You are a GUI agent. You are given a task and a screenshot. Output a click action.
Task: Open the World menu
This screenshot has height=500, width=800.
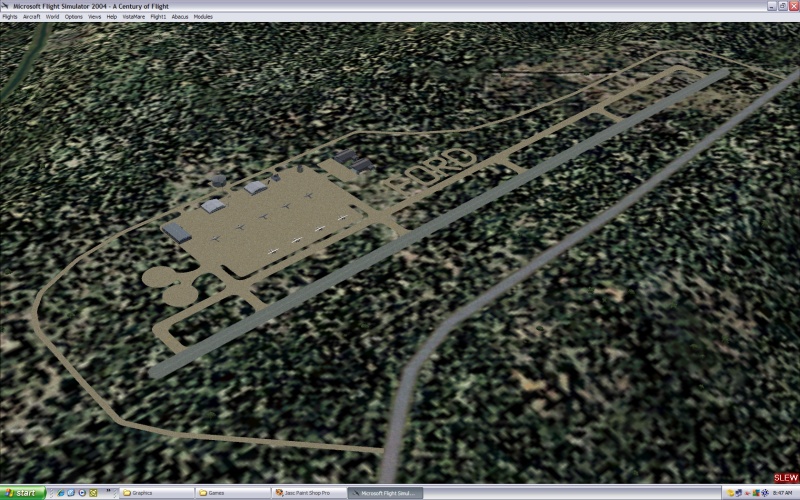52,17
